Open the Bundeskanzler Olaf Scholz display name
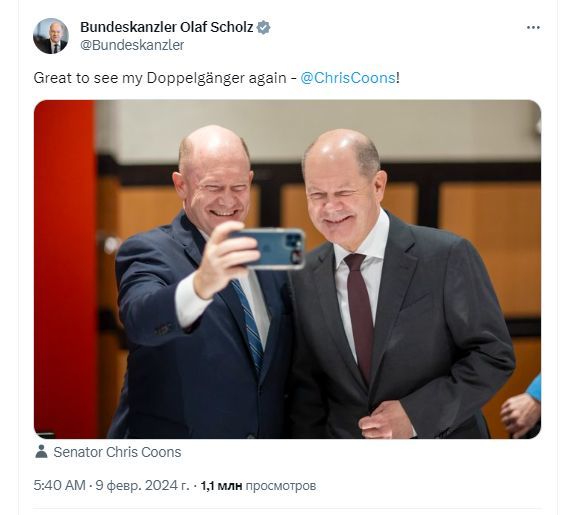This screenshot has height=515, width=572. coord(167,27)
